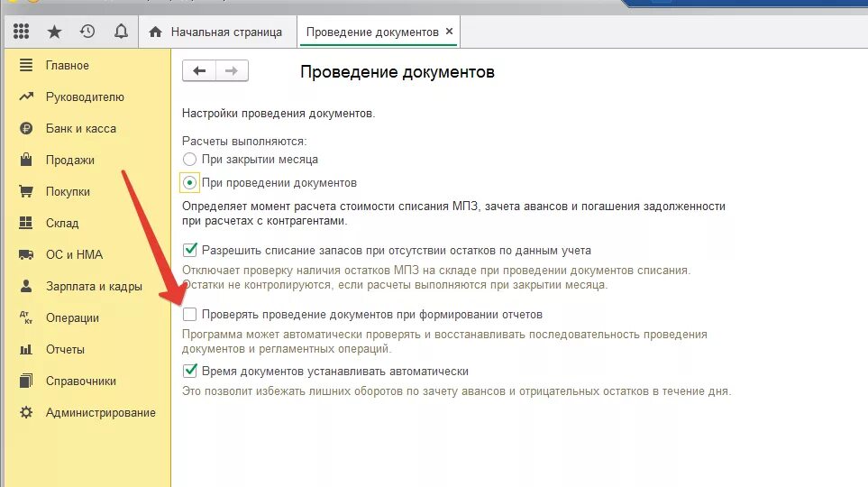Click the Банк и касса ruble icon
Screen dimensions: 868x487
(x=26, y=129)
